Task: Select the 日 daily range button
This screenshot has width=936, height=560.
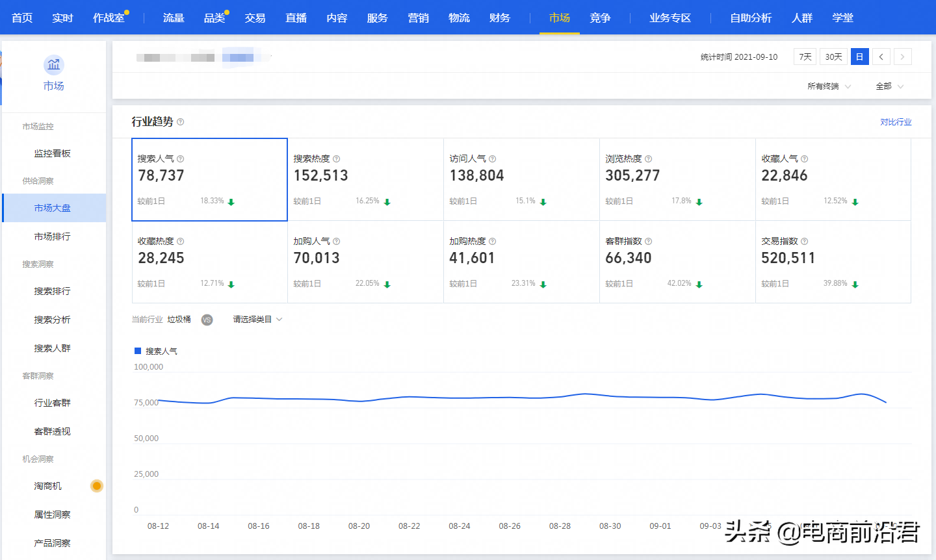Action: coord(859,57)
